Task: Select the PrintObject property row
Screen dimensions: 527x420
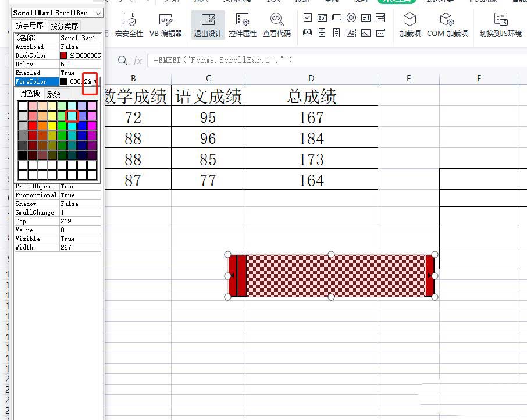Action: click(x=58, y=186)
